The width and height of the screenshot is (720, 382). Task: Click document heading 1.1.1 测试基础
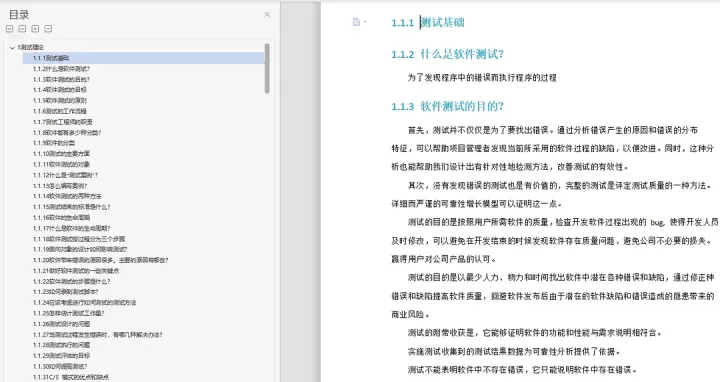pyautogui.click(x=428, y=22)
